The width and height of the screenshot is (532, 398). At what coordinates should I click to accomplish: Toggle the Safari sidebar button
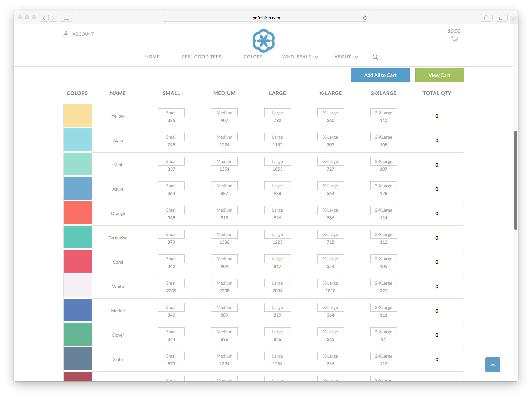click(x=66, y=18)
